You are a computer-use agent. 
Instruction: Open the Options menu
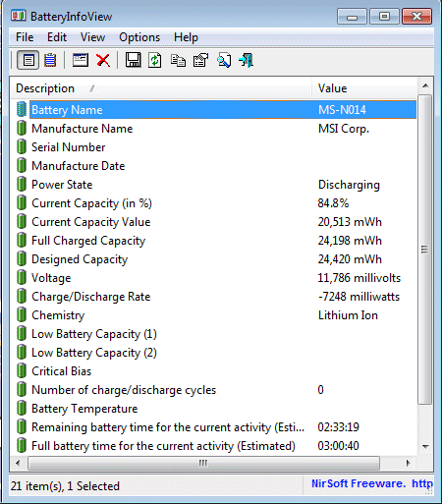139,37
